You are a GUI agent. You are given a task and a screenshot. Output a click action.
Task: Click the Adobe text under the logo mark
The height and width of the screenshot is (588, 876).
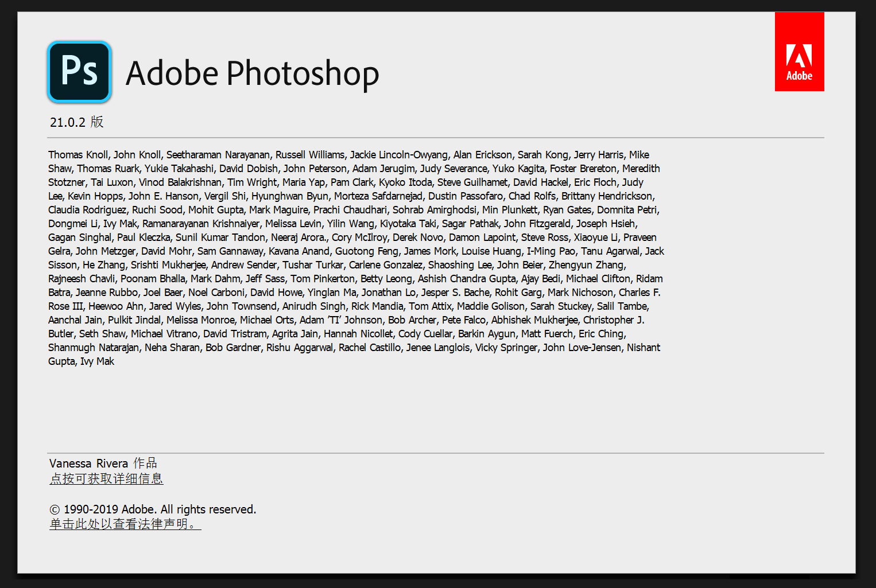click(x=799, y=76)
